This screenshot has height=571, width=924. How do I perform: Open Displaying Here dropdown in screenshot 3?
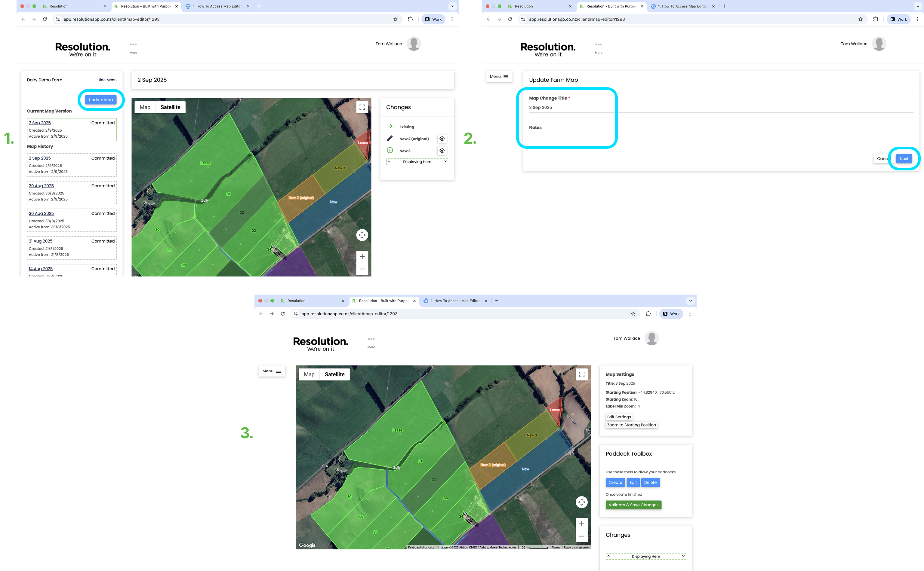(x=645, y=557)
